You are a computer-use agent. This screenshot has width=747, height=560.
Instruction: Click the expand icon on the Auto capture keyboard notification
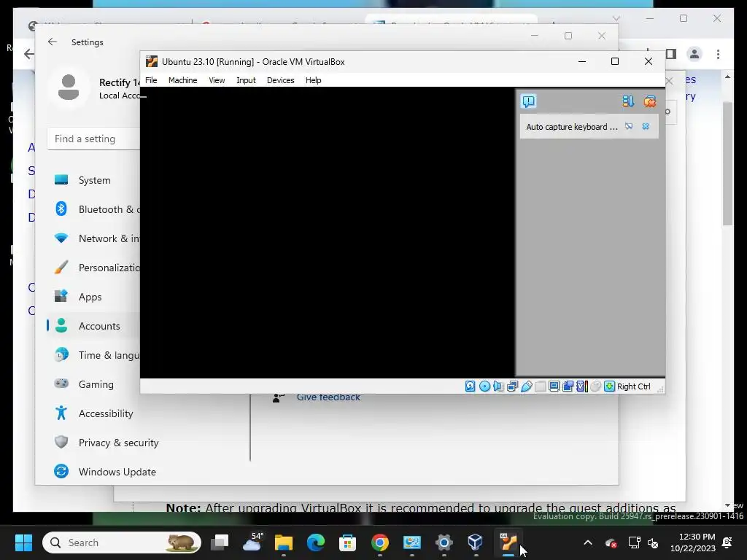tap(629, 127)
